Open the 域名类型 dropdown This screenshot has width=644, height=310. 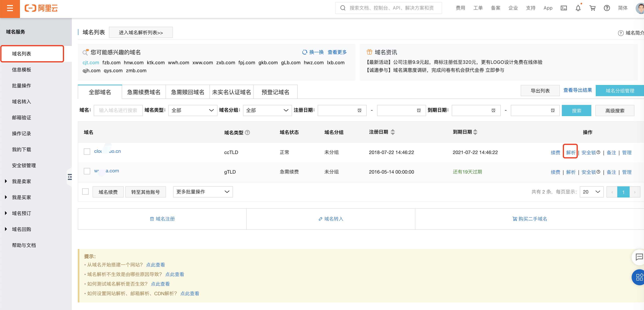[192, 110]
